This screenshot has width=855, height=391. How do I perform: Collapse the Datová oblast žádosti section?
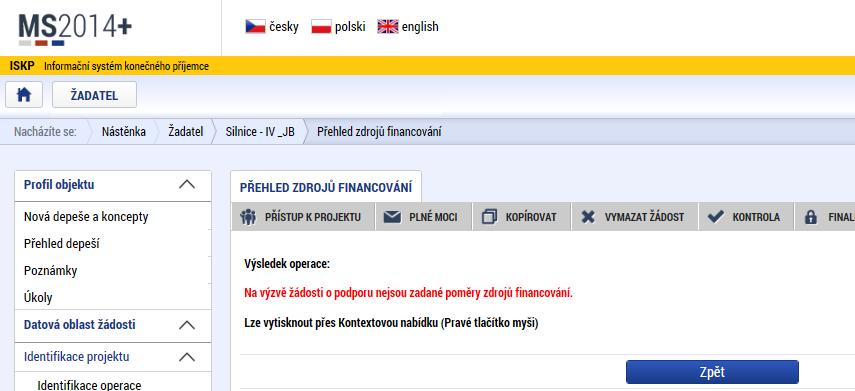point(187,325)
